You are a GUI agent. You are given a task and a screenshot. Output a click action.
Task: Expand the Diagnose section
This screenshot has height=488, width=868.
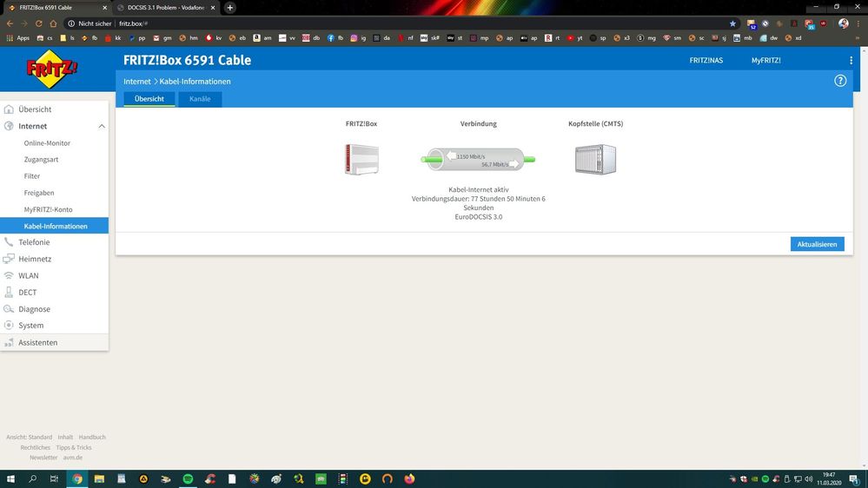click(35, 309)
